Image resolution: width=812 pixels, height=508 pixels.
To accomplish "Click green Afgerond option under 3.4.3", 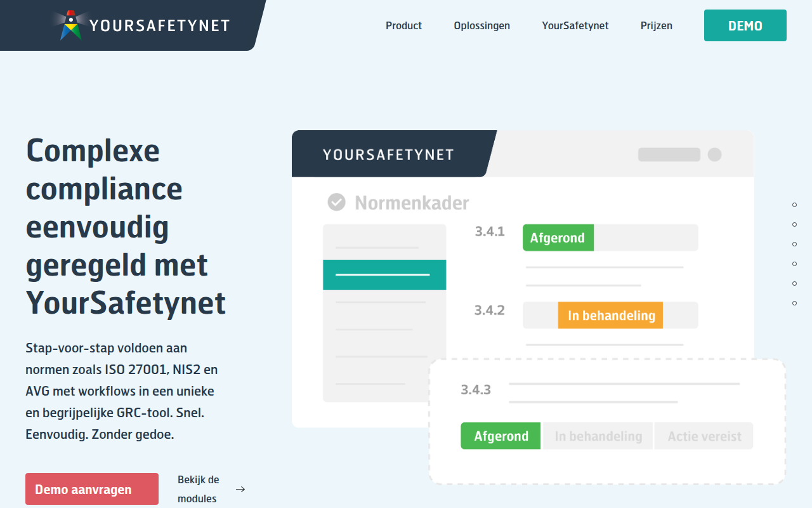I will point(501,436).
